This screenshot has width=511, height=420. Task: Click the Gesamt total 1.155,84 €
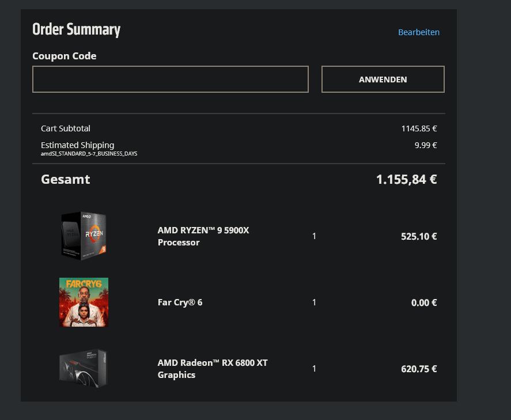pyautogui.click(x=406, y=179)
